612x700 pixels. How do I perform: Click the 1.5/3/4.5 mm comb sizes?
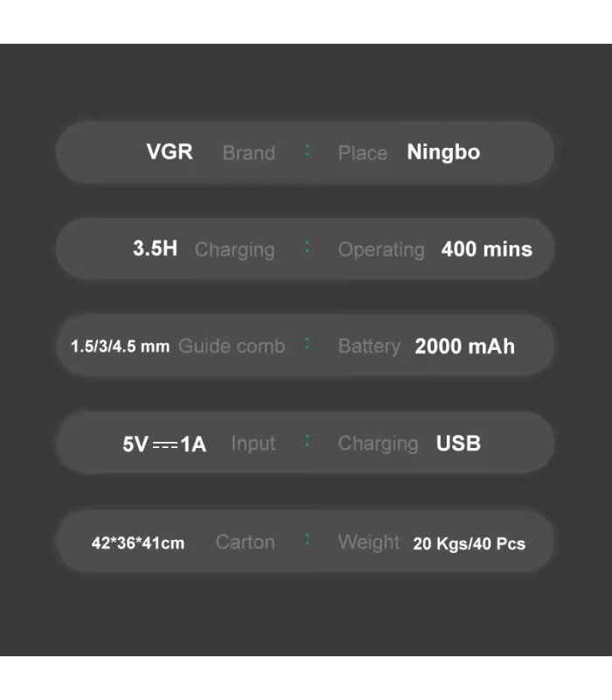(x=120, y=346)
